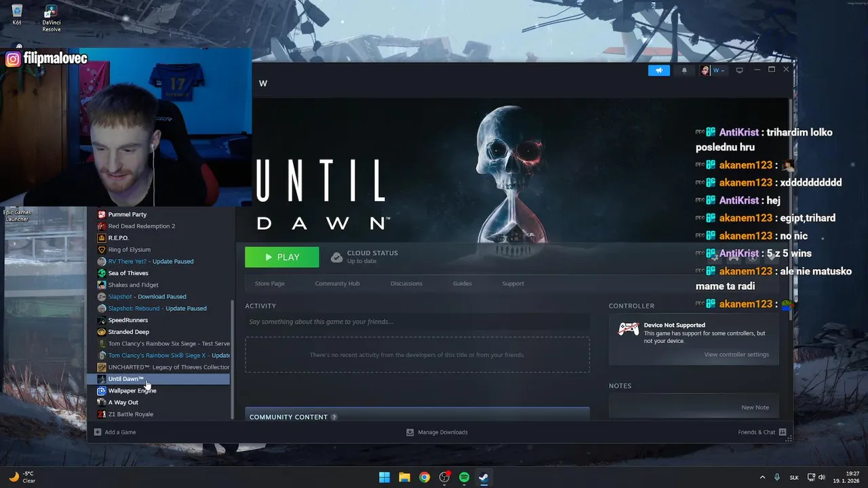Screen dimensions: 868x488
Task: Open the Recycle Bin desktop icon
Action: [17, 15]
